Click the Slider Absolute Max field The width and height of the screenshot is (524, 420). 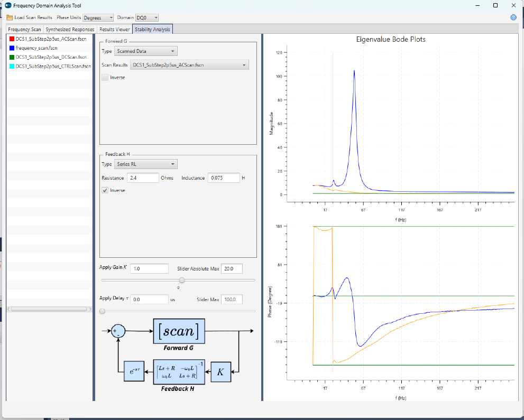point(232,268)
